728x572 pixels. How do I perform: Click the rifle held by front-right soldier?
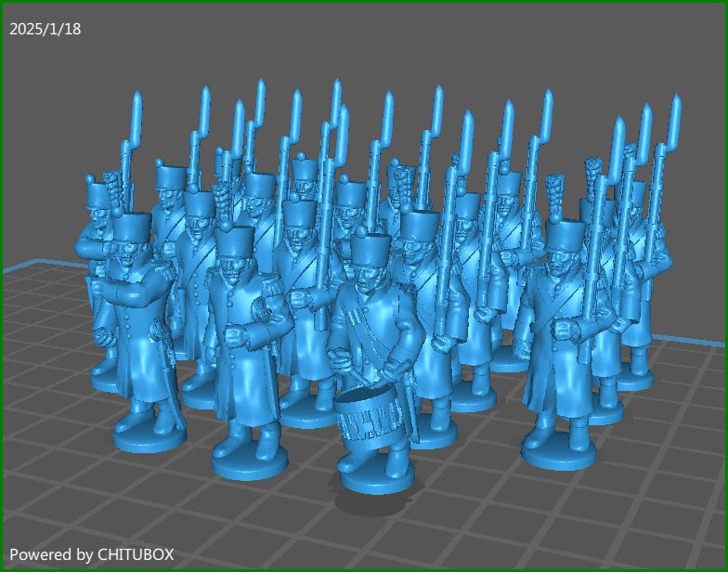click(594, 269)
